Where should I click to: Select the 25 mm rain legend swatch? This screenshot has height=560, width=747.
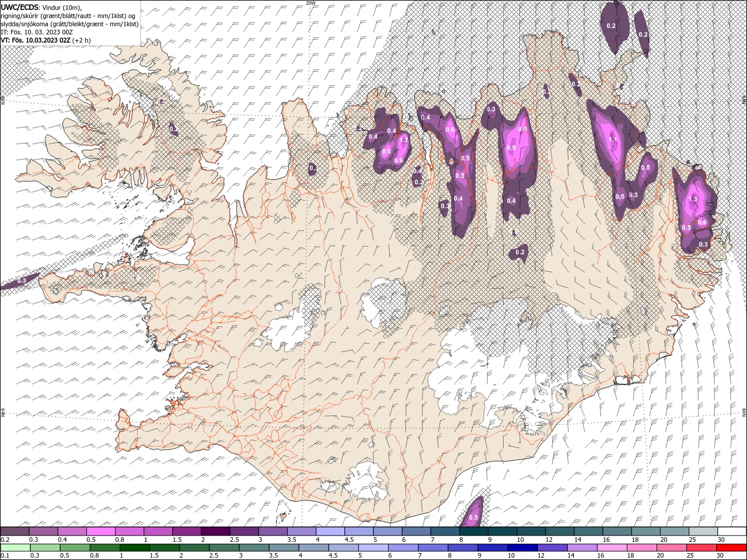[x=701, y=548]
